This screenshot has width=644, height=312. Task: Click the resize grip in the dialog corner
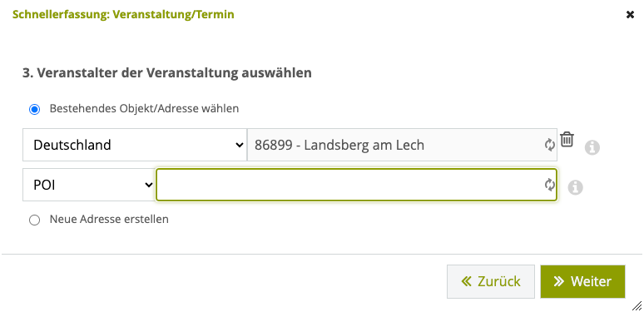(x=637, y=305)
